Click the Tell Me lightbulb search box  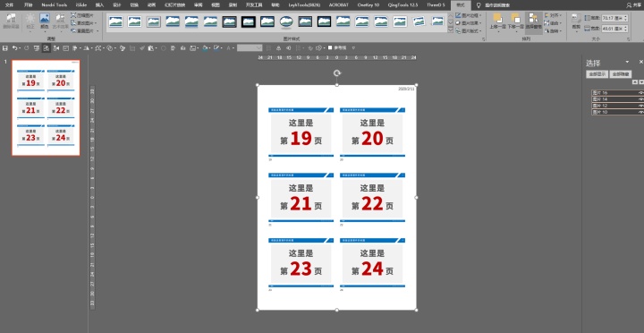pos(493,5)
